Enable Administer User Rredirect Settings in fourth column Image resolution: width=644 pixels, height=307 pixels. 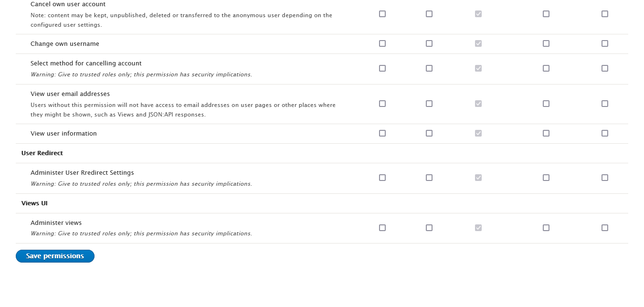546,178
